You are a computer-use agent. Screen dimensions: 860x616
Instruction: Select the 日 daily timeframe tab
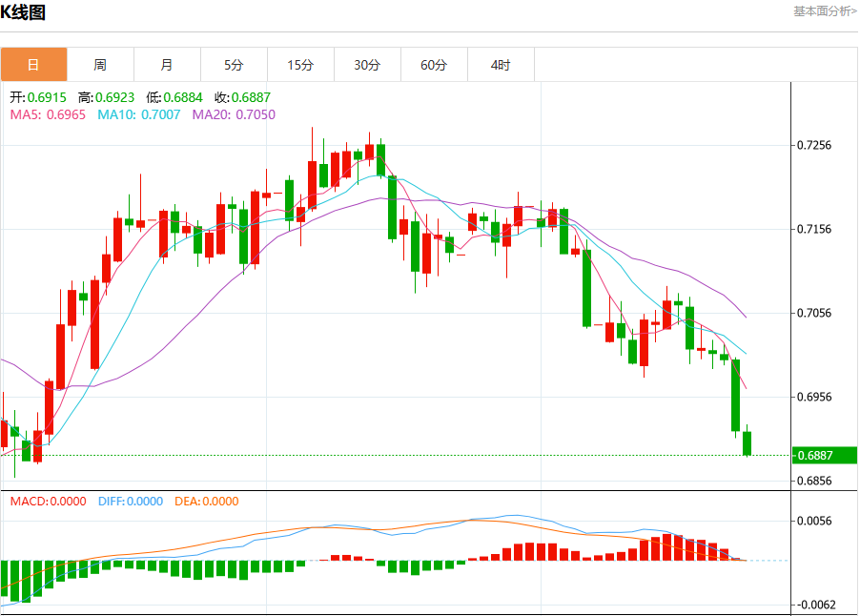pyautogui.click(x=33, y=65)
